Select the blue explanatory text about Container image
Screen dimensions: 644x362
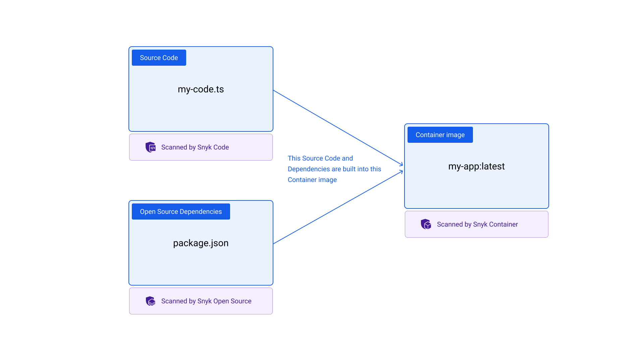click(x=334, y=169)
